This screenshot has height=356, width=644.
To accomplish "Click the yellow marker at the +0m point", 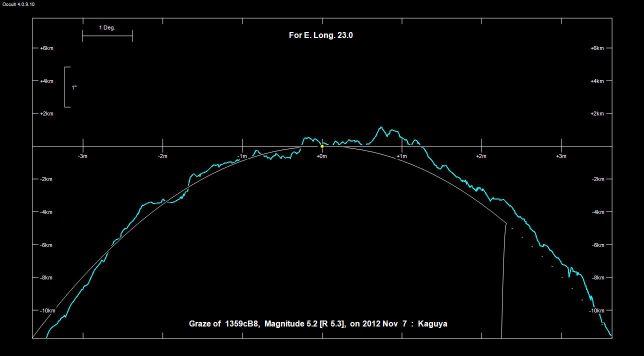I will coord(322,146).
